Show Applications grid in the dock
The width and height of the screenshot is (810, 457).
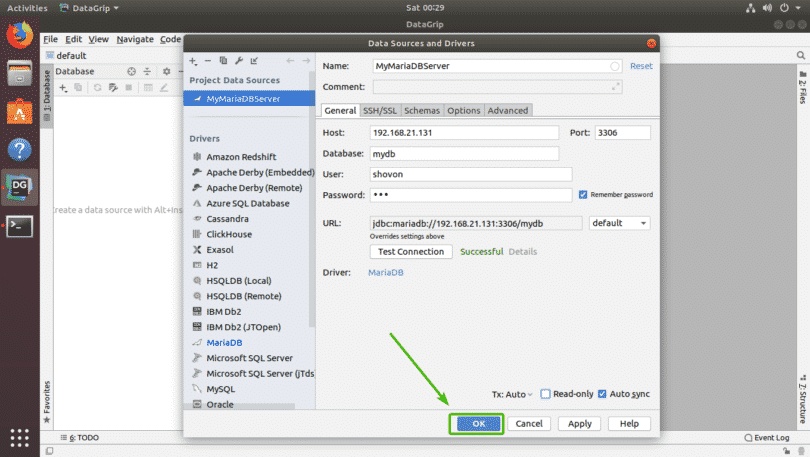(20, 437)
